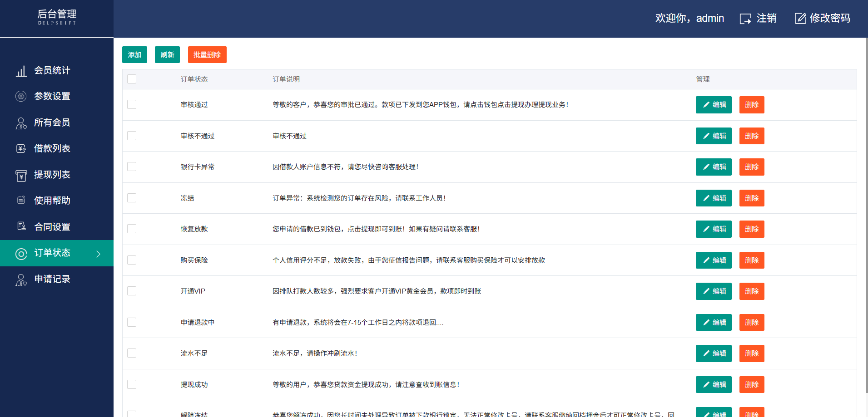
Task: Click the 所有会员 user icon
Action: [x=21, y=123]
